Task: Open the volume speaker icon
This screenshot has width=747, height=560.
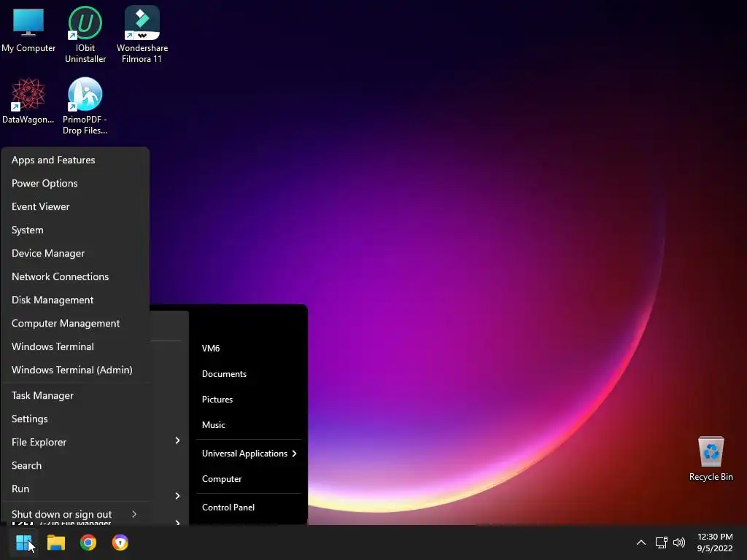Action: pyautogui.click(x=679, y=542)
